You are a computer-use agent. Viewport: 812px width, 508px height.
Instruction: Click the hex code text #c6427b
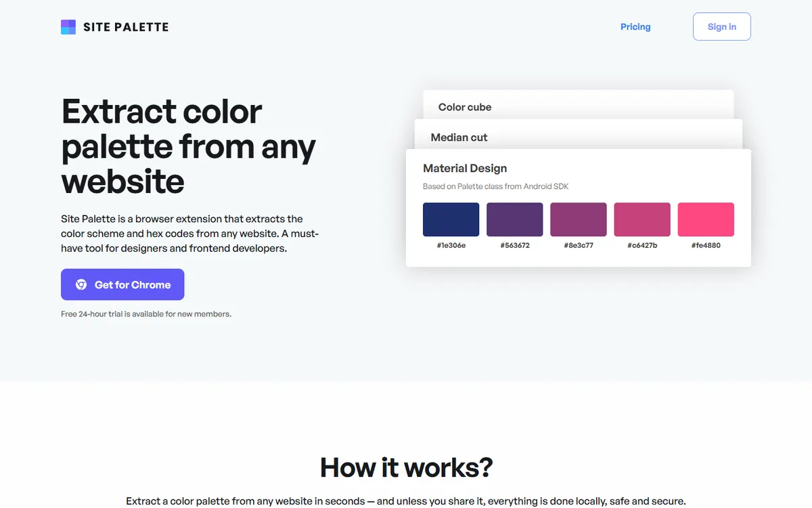(642, 245)
